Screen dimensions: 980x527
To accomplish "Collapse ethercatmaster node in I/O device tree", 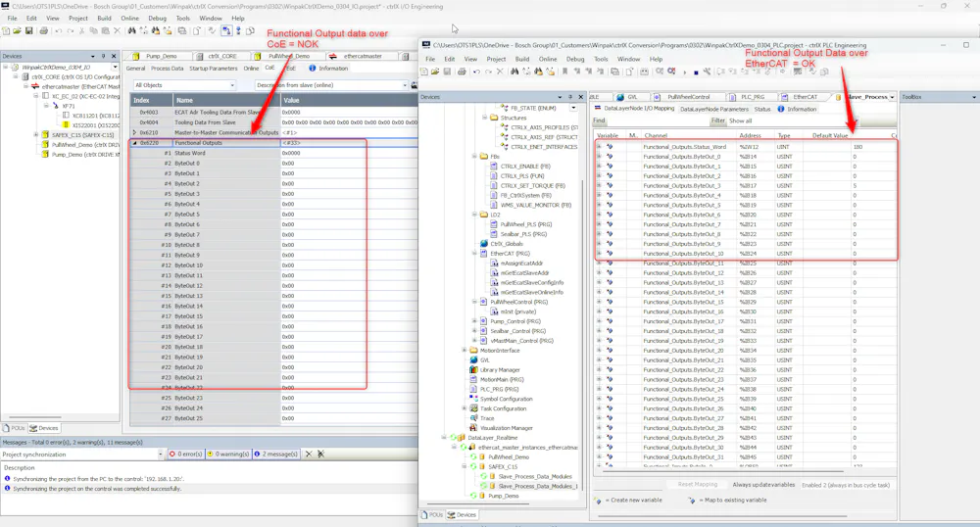I will coord(26,87).
